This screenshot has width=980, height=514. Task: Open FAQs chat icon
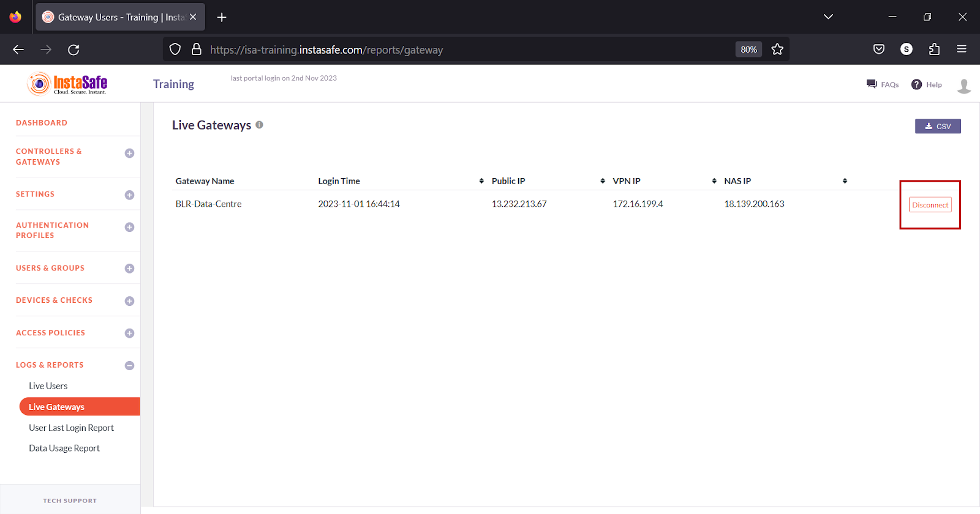872,84
